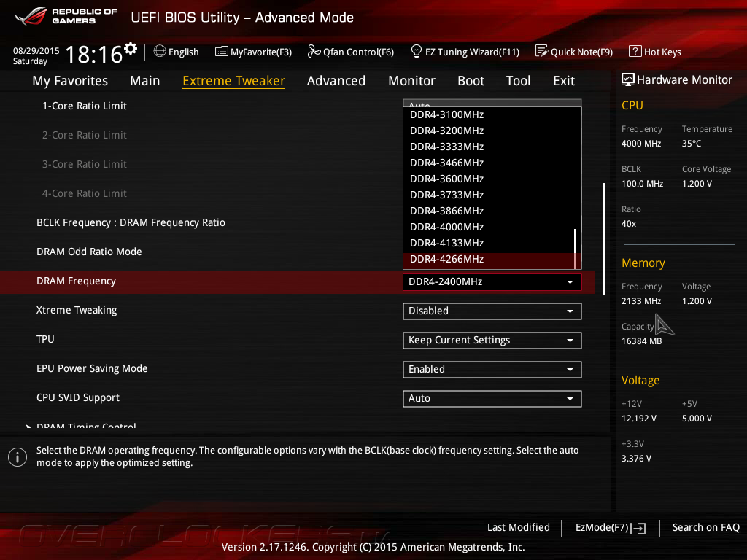Click Search on FAQ link

(705, 528)
